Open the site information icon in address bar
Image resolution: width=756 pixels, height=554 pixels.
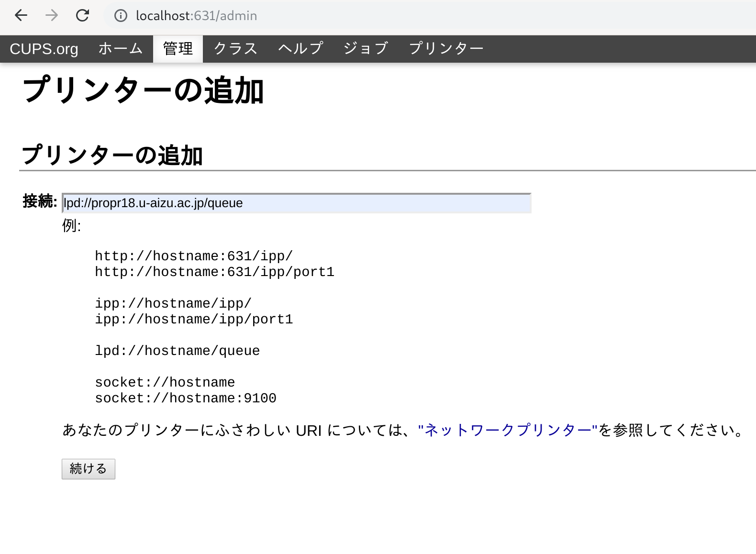(121, 16)
